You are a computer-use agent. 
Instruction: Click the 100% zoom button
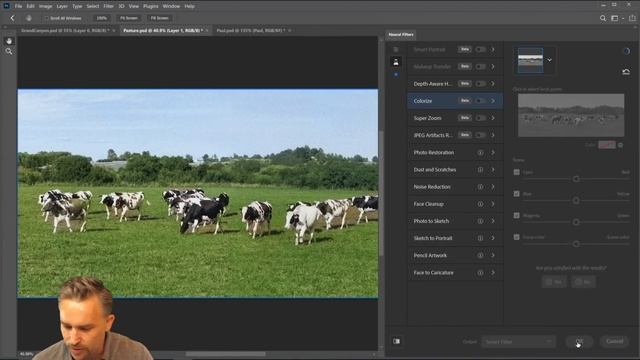pos(102,18)
